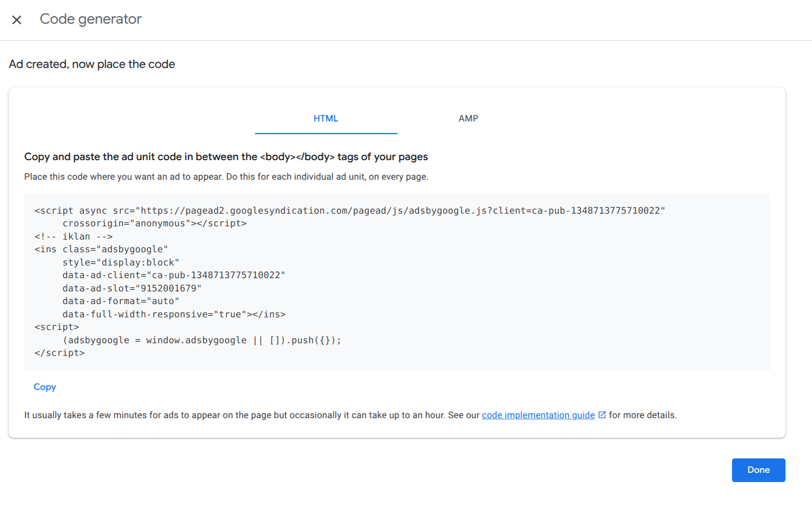Click the crossorigin="anonymous" line
This screenshot has height=512, width=812.
click(x=154, y=223)
